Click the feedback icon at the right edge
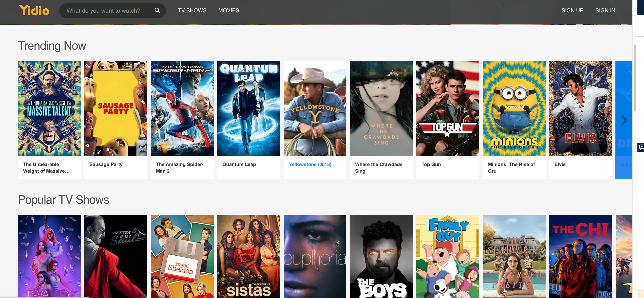 tap(641, 147)
